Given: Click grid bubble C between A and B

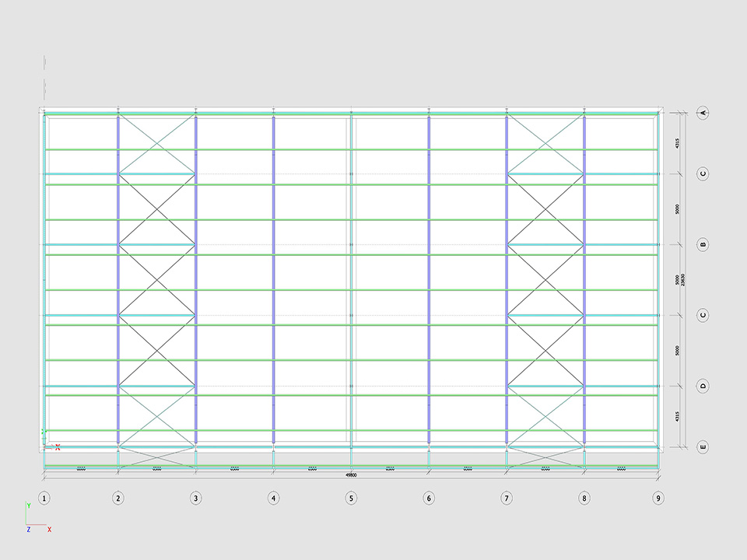Looking at the screenshot, I should (x=703, y=173).
